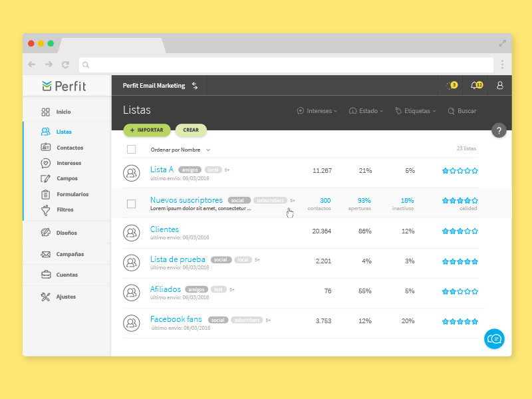Expand the Etiquetas filter dropdown

(x=416, y=111)
